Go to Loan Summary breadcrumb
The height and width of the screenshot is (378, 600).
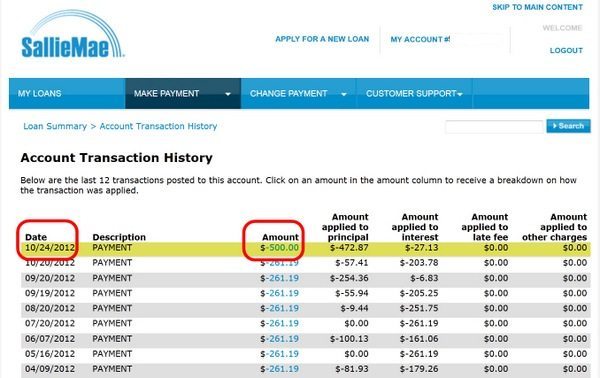click(55, 126)
